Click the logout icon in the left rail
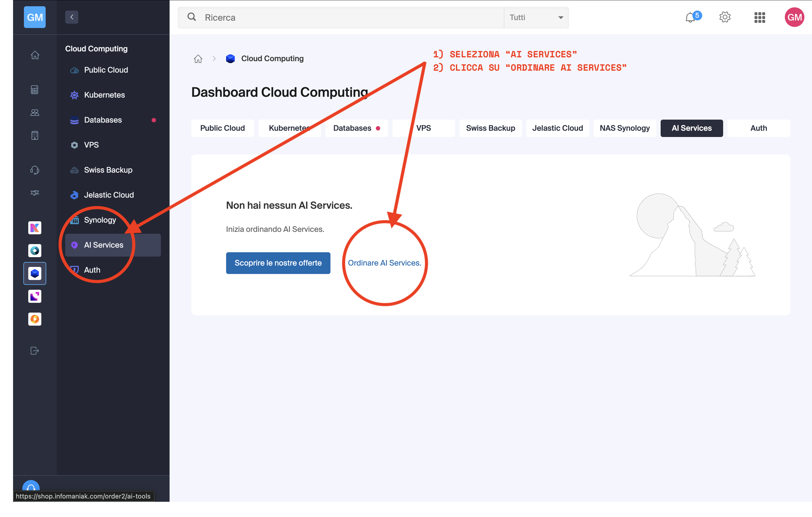Image resolution: width=812 pixels, height=517 pixels. point(35,351)
